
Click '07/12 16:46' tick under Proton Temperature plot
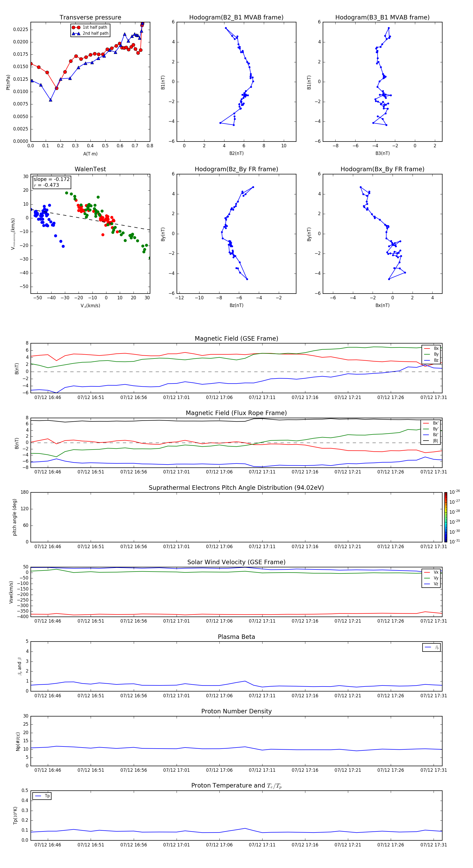click(x=48, y=845)
